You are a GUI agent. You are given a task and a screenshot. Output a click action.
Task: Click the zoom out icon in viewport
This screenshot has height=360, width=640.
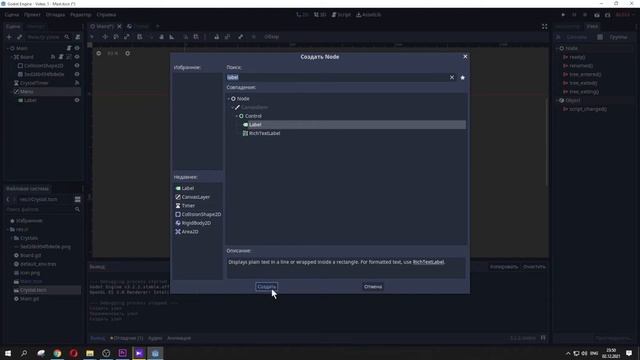tap(99, 53)
